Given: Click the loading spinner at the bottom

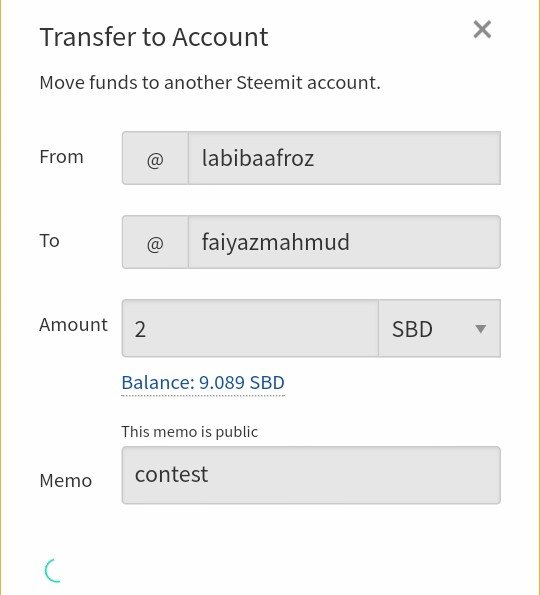Looking at the screenshot, I should click(53, 570).
